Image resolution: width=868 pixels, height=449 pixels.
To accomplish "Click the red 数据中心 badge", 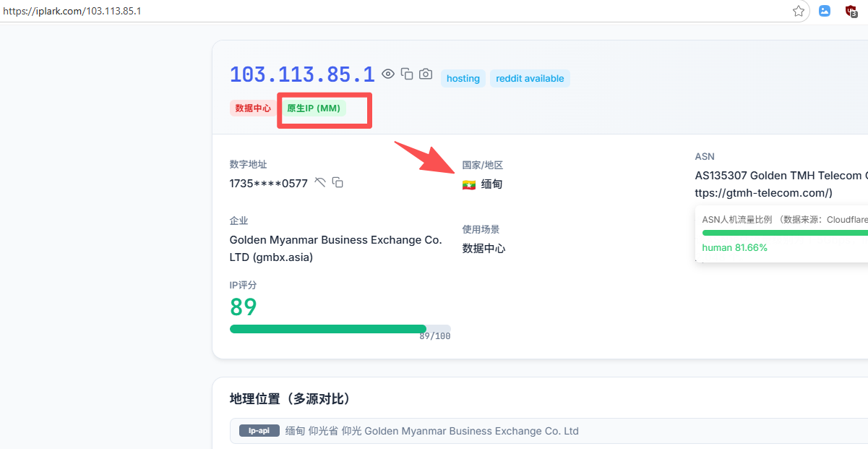I will (x=253, y=108).
